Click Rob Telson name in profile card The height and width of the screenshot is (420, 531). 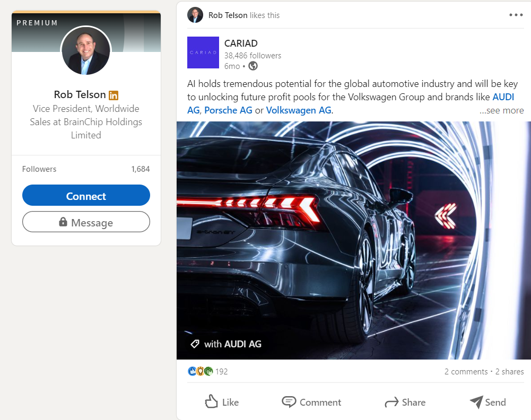[80, 94]
